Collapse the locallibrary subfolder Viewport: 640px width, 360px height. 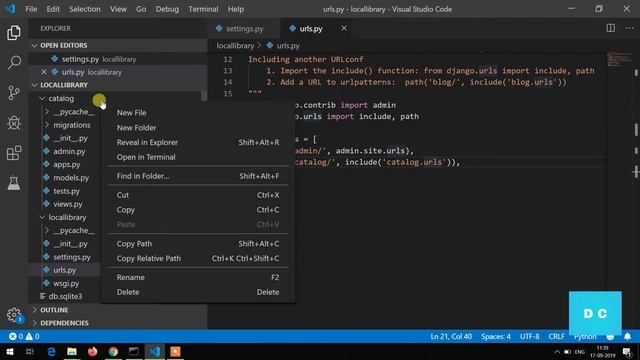click(42, 217)
